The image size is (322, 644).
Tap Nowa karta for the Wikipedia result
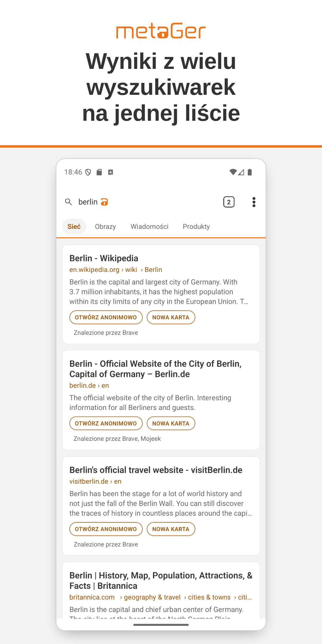[x=171, y=317]
